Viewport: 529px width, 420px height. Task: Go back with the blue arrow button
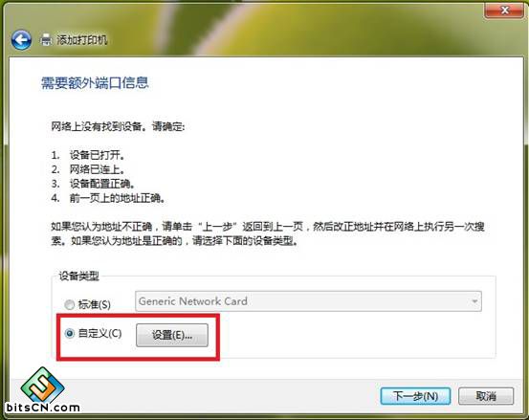(21, 40)
